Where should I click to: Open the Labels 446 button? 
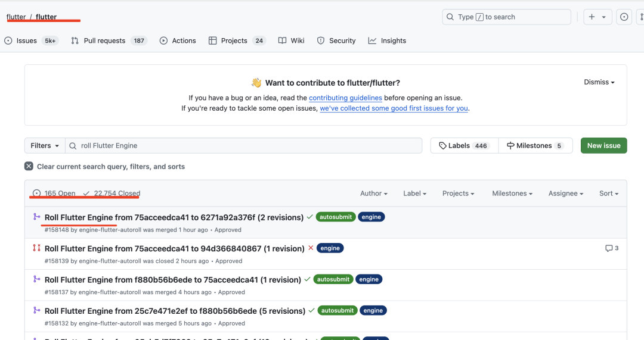464,146
